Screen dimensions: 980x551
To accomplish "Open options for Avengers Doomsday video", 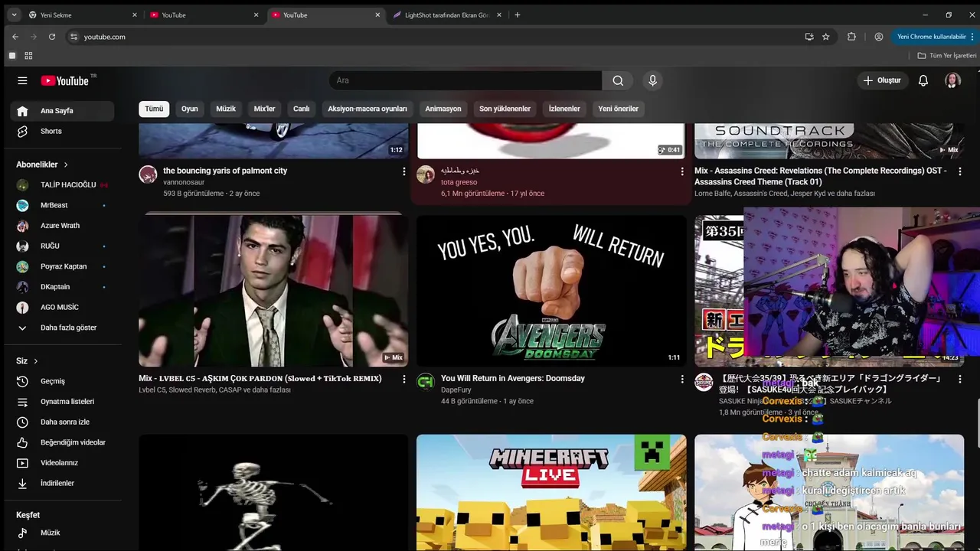I will [x=682, y=379].
